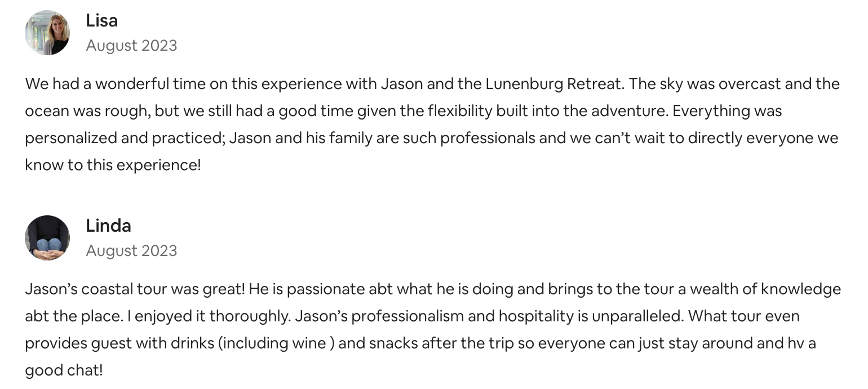Select the August 2023 date under Linda
The height and width of the screenshot is (389, 868).
coord(131,250)
